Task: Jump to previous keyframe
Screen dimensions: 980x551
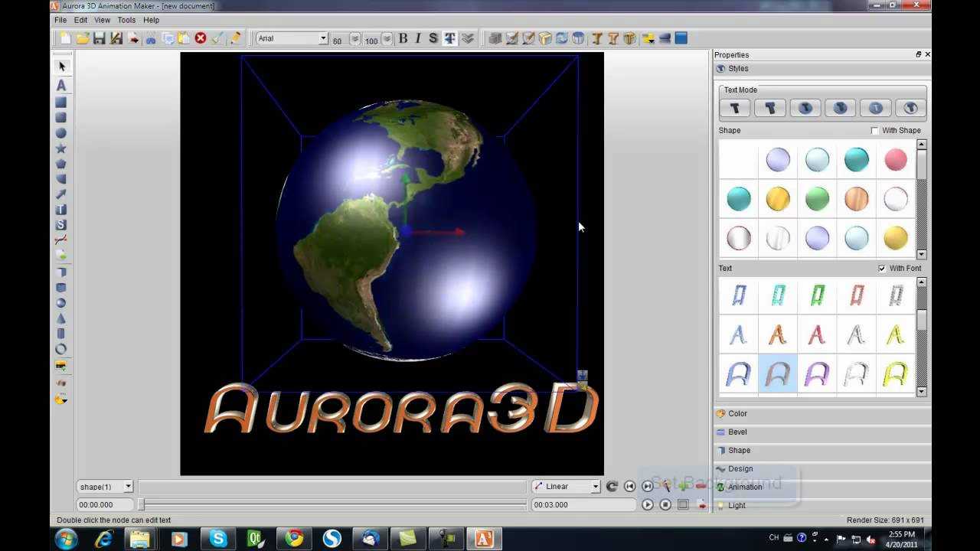Action: (630, 486)
